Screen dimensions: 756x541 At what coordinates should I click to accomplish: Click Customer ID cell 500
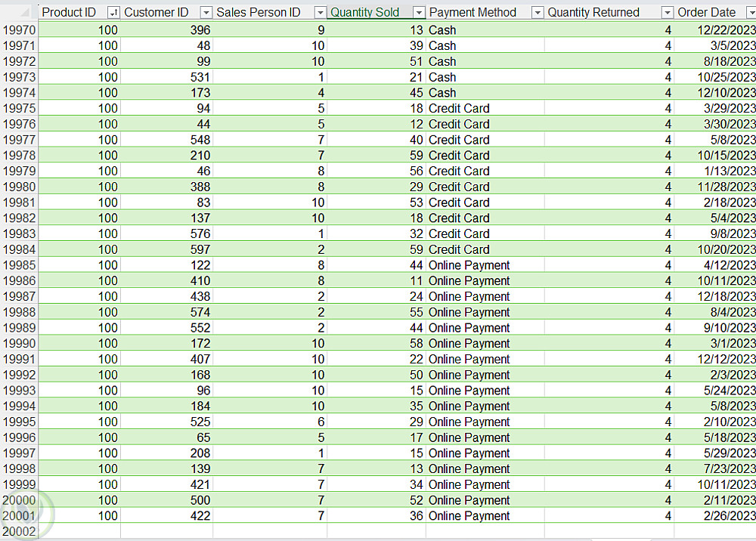pos(167,500)
